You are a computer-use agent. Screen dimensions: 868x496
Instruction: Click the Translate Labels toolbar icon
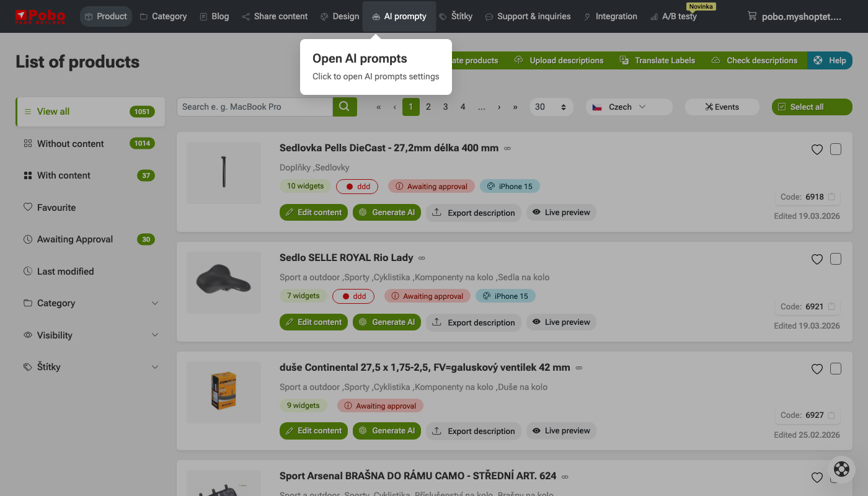pyautogui.click(x=624, y=60)
